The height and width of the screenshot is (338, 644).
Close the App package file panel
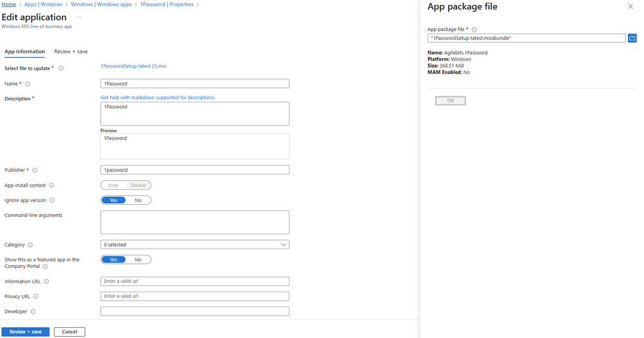click(630, 6)
